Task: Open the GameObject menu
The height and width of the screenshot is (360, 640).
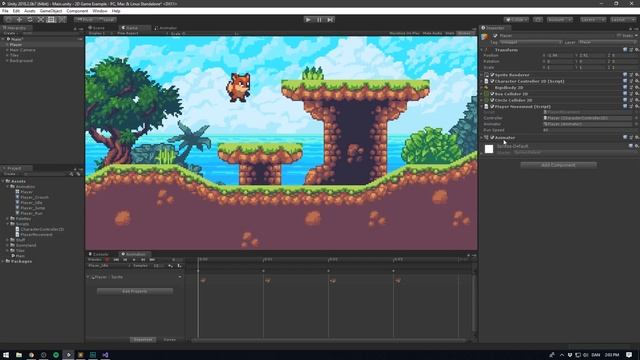Action: point(51,11)
